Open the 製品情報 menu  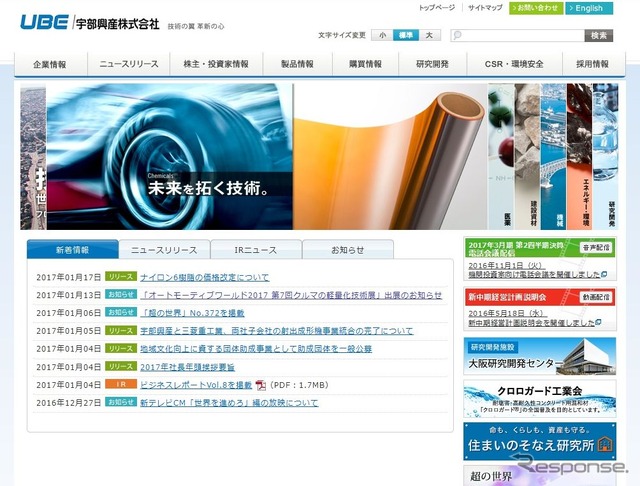coord(298,64)
